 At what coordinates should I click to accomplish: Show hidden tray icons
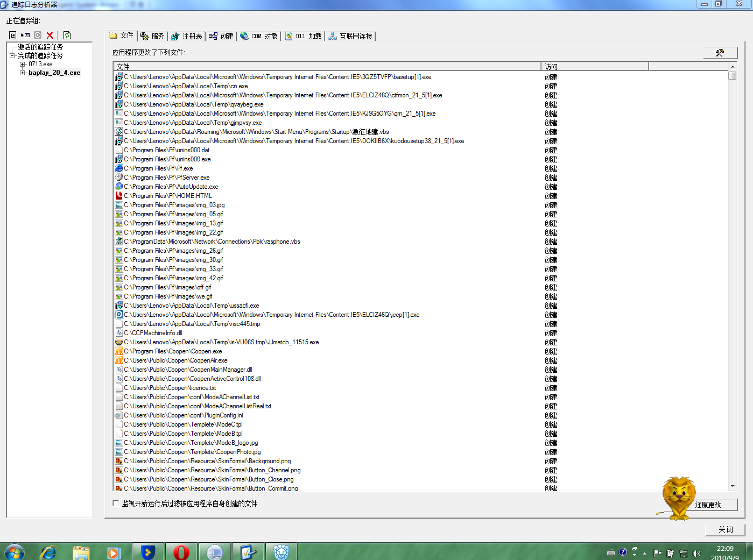pos(644,553)
